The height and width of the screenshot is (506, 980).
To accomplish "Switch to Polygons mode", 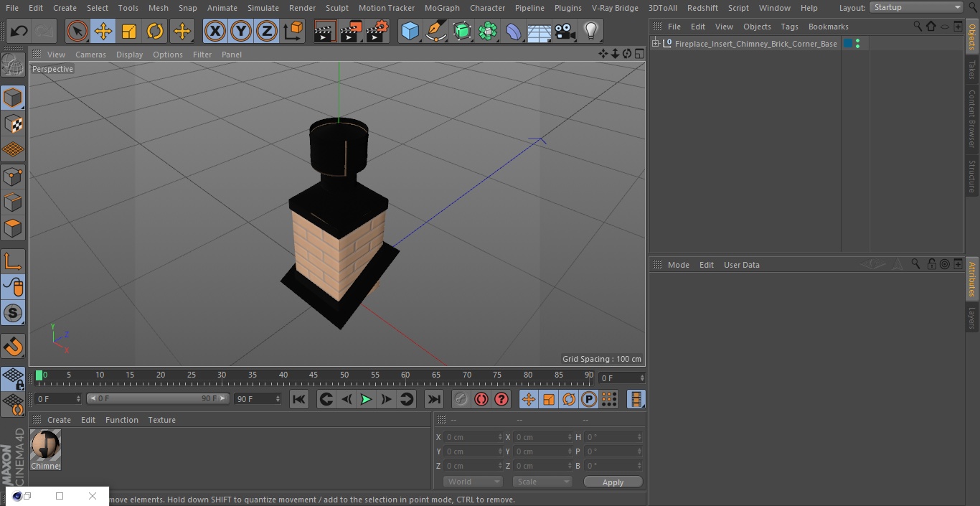I will (13, 228).
